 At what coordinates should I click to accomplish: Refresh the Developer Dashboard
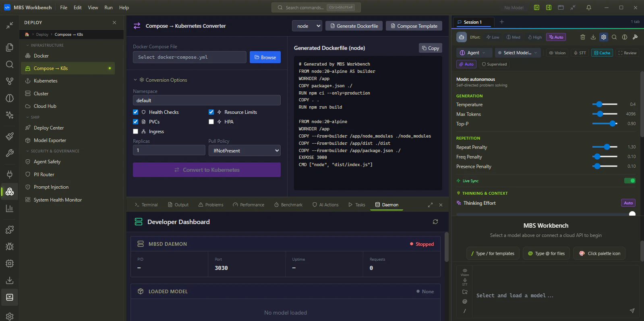pos(435,222)
